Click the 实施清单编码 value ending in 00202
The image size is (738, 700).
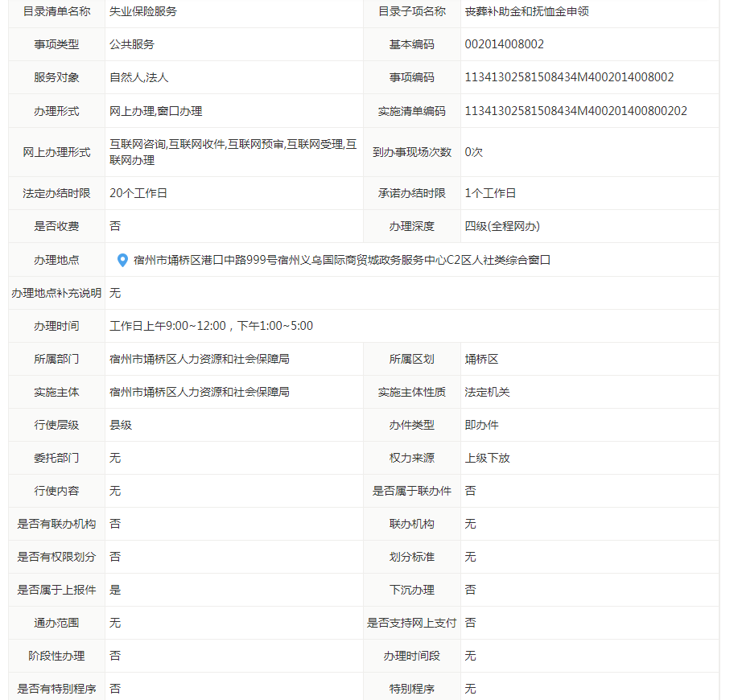(x=575, y=111)
